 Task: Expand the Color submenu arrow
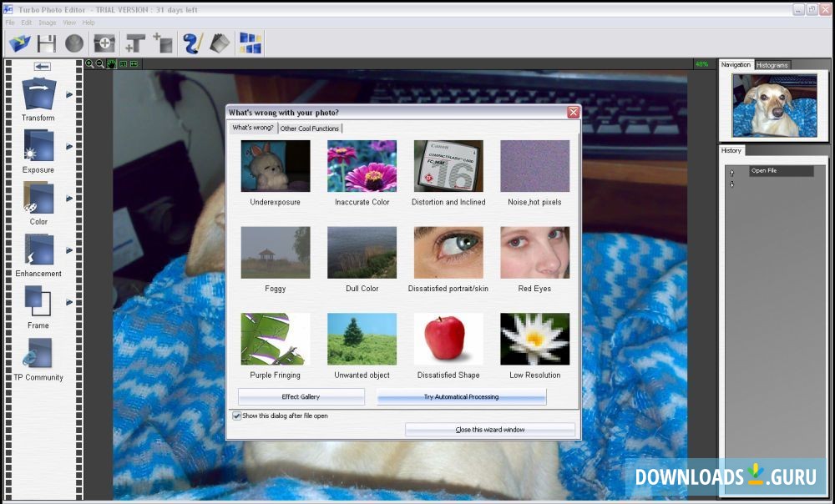pyautogui.click(x=69, y=199)
